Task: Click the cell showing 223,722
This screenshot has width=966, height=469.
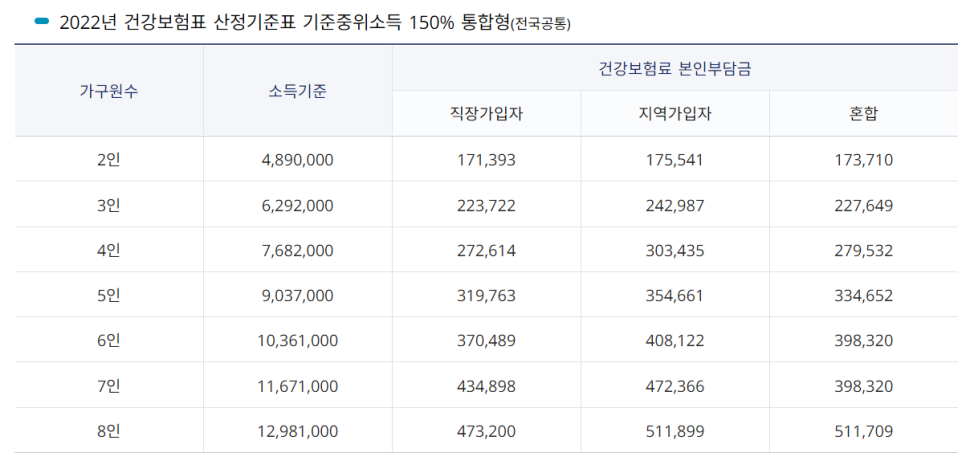Action: pos(487,205)
